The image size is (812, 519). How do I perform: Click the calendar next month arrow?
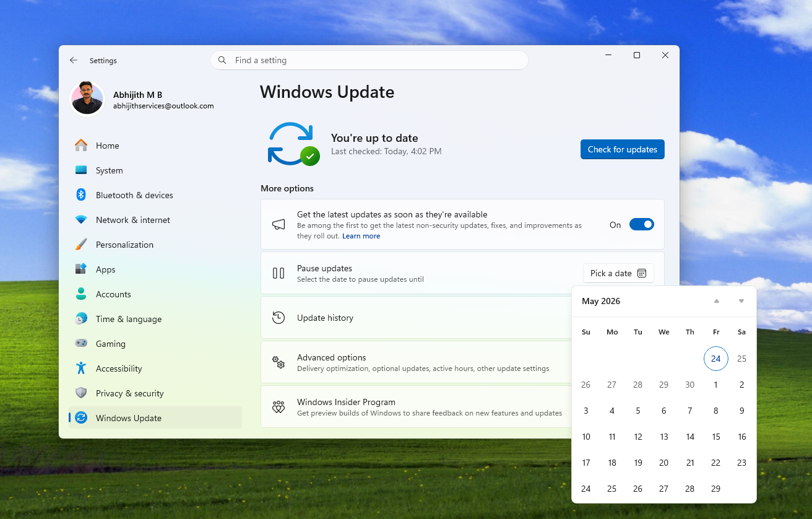(741, 301)
